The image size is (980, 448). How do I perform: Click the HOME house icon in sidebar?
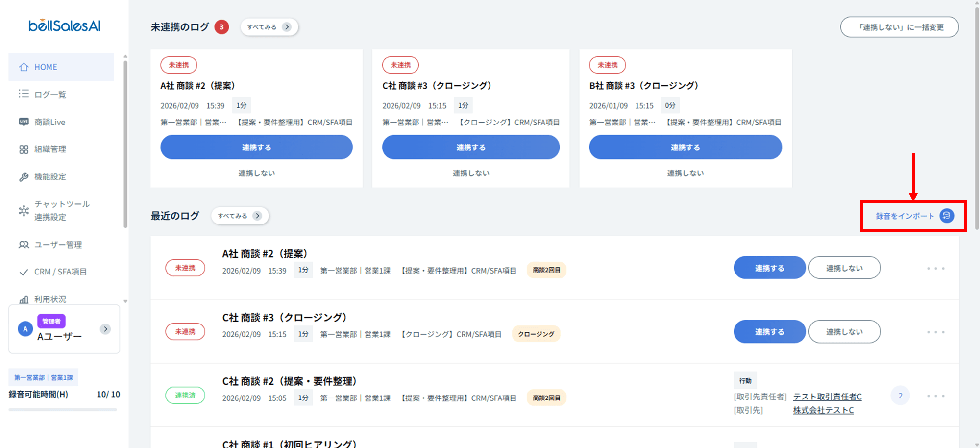[x=24, y=67]
